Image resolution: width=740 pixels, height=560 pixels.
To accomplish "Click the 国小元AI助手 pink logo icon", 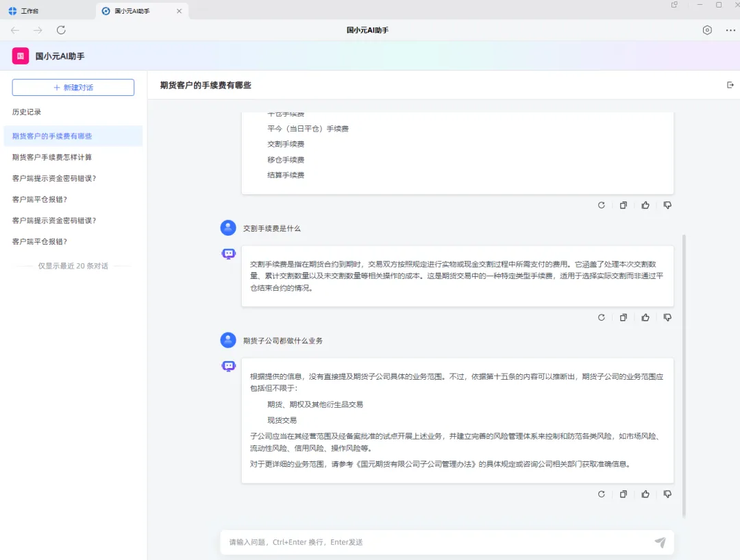I will (20, 56).
